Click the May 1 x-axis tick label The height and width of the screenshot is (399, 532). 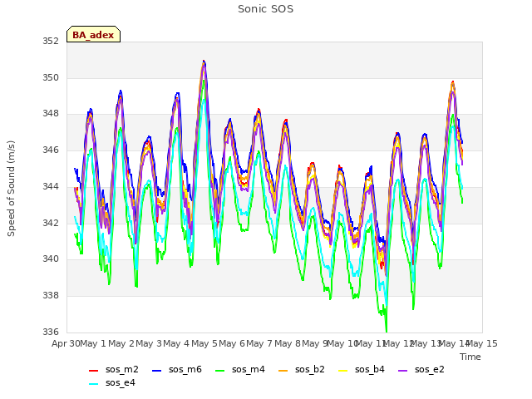pyautogui.click(x=94, y=343)
